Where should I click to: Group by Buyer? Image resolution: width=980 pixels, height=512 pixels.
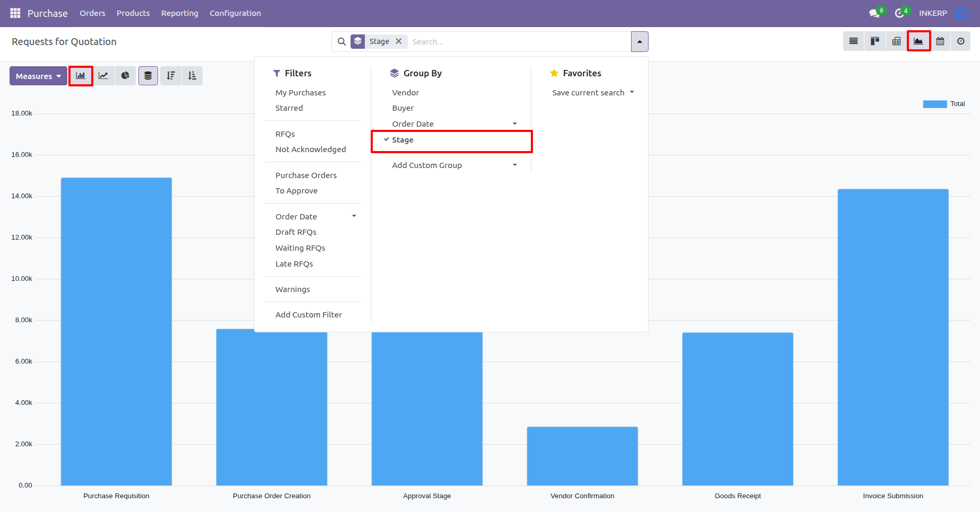tap(403, 108)
